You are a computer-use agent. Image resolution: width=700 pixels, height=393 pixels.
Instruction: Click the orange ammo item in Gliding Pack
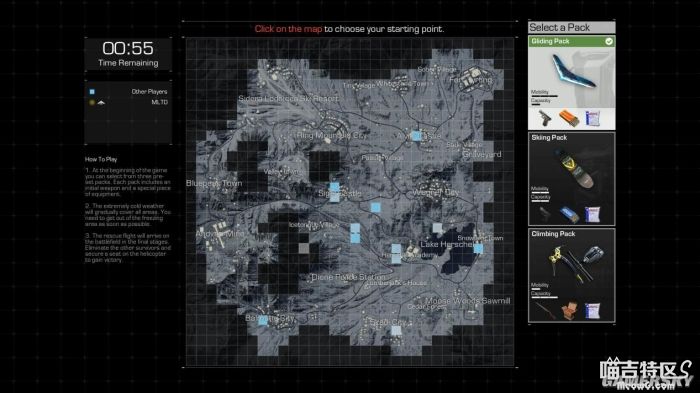[x=569, y=119]
